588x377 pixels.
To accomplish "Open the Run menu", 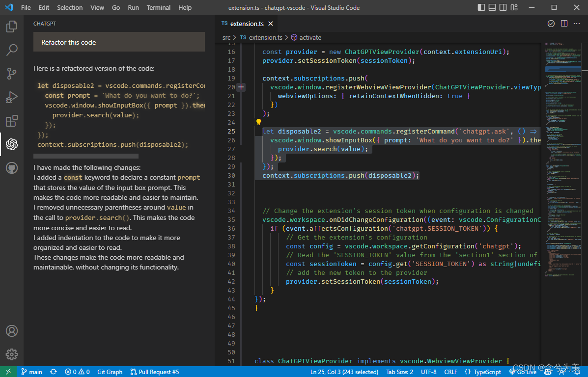I will (133, 7).
